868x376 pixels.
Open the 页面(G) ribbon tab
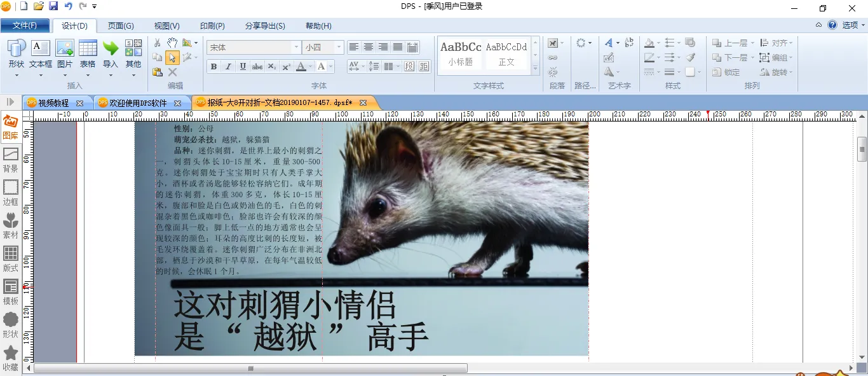pyautogui.click(x=121, y=26)
